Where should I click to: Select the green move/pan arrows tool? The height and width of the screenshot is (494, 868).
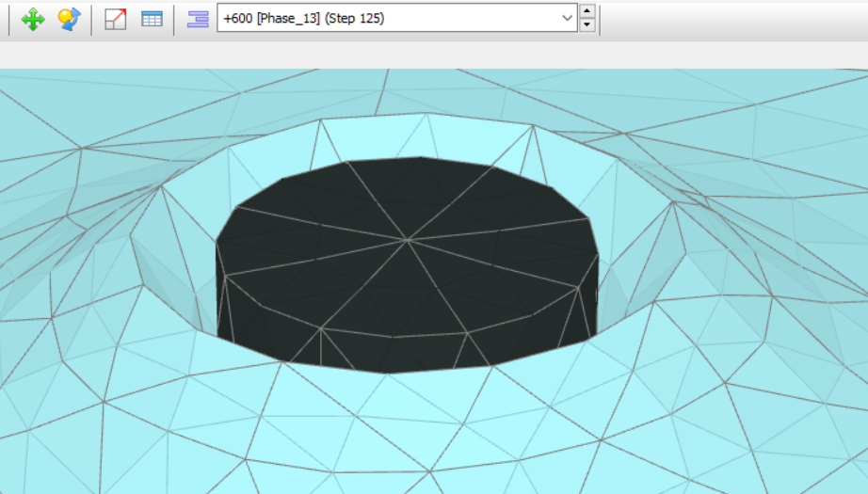pos(33,20)
